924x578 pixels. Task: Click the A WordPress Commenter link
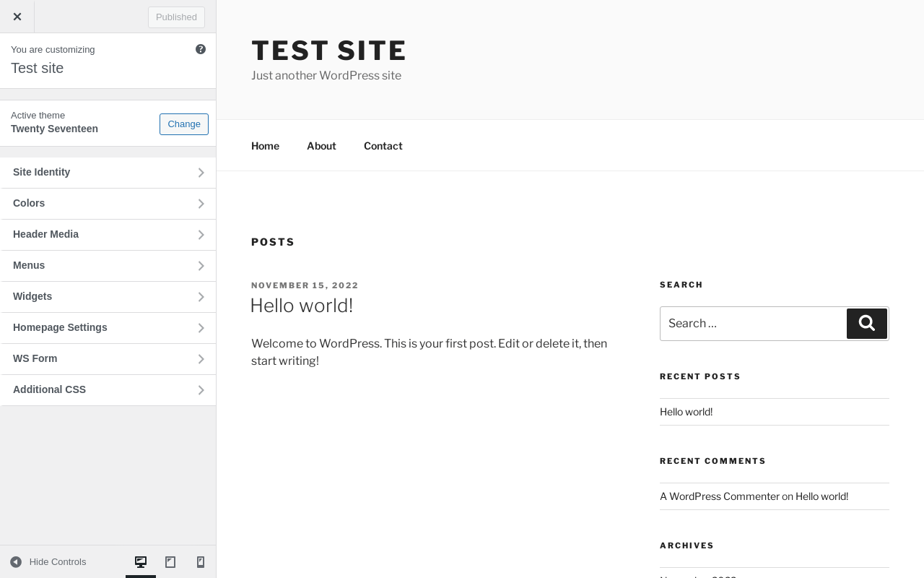[x=719, y=496]
